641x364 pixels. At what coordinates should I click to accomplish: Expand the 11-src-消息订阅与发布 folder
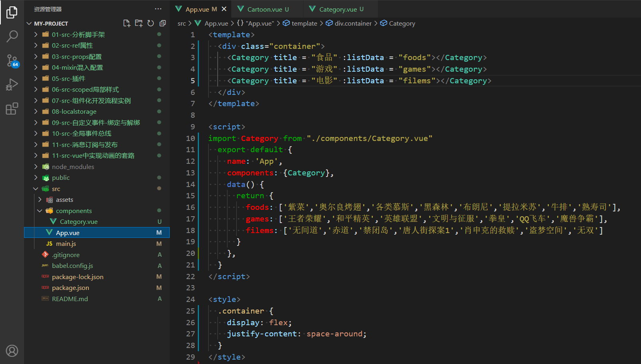(96, 145)
